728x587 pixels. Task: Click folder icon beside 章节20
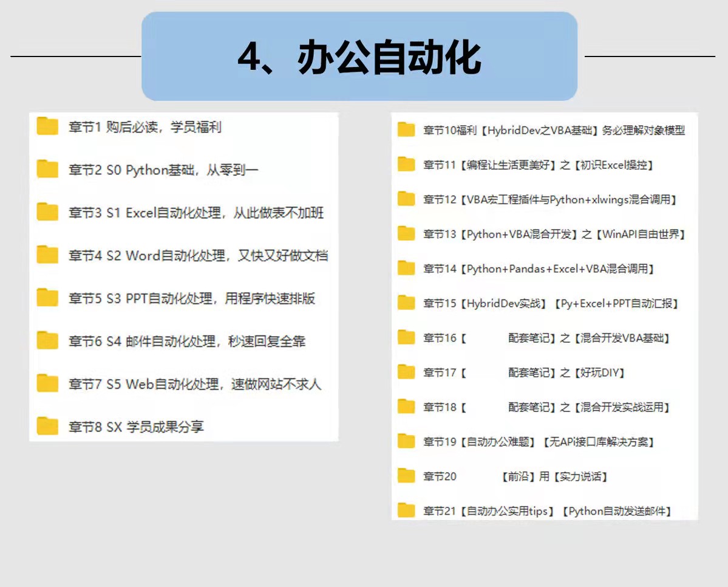tap(406, 476)
